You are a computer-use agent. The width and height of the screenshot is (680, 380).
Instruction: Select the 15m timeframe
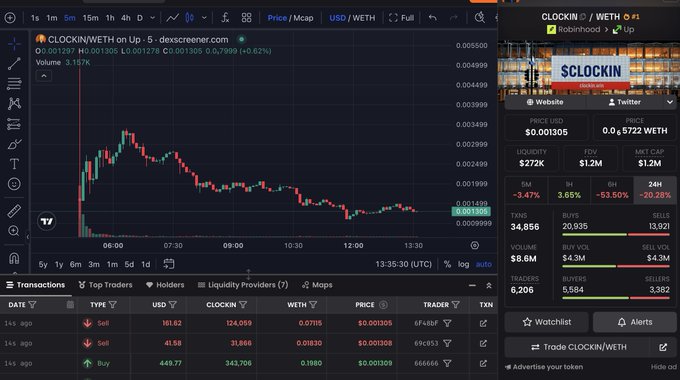click(90, 18)
